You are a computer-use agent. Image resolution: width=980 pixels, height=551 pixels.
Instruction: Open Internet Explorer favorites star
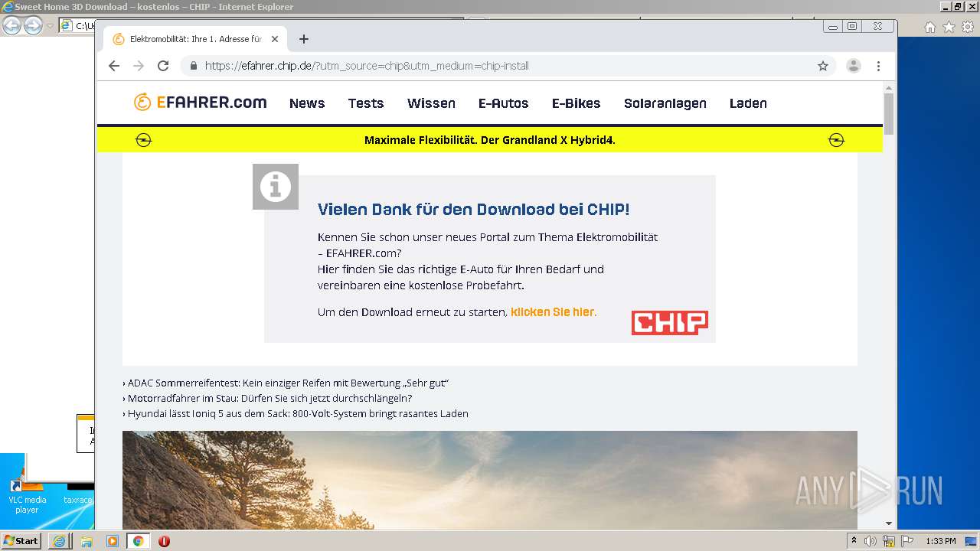coord(949,27)
